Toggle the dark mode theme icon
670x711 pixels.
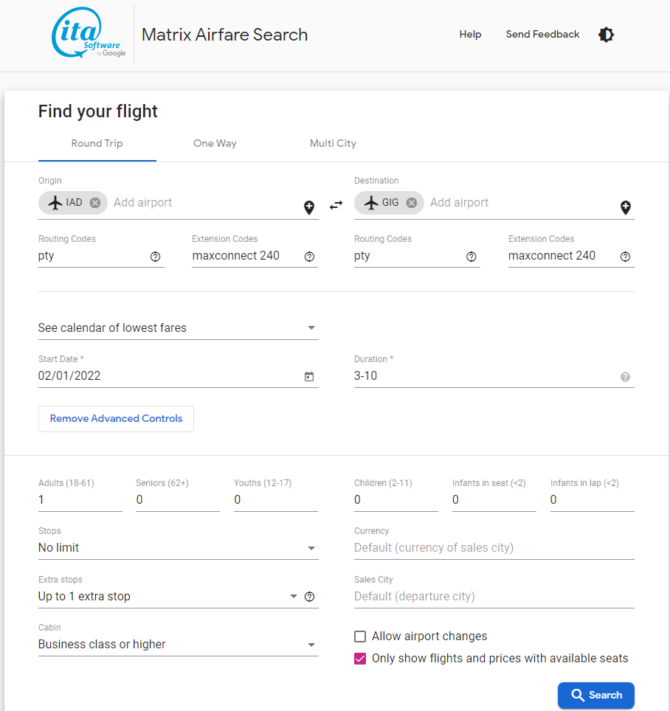point(606,35)
